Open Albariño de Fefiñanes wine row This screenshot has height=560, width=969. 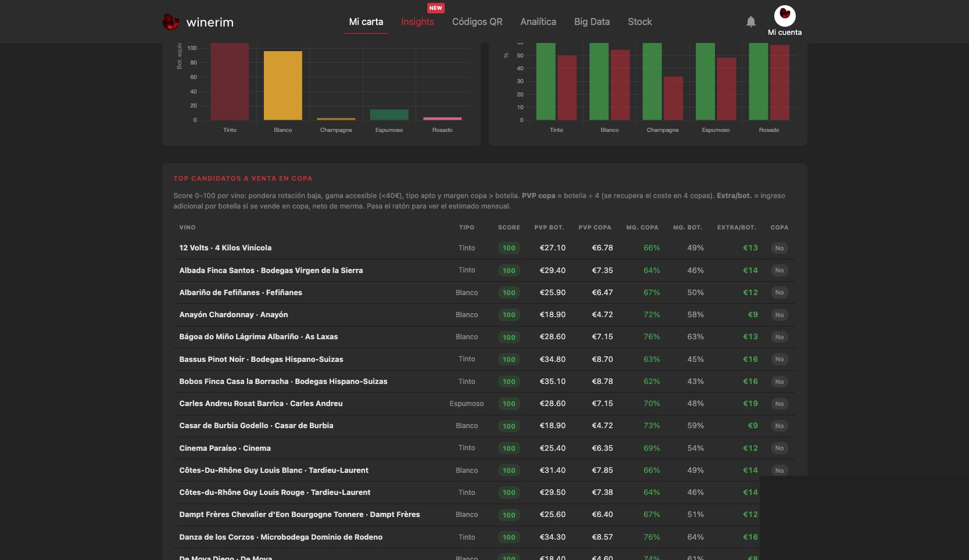click(x=484, y=293)
